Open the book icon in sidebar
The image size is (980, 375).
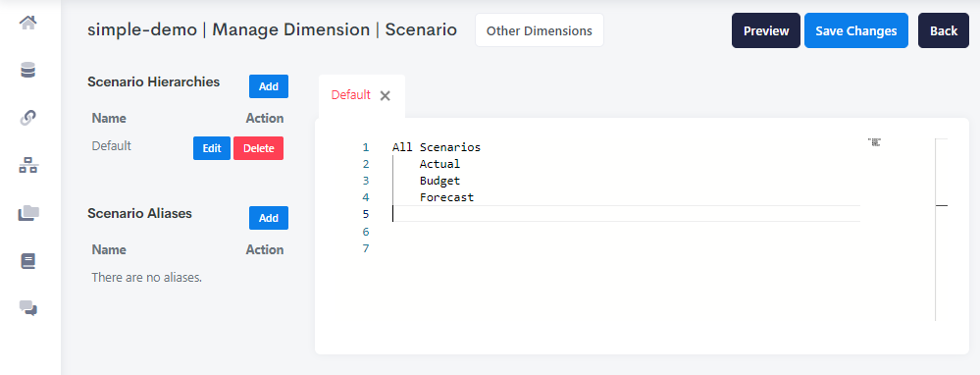(x=28, y=260)
